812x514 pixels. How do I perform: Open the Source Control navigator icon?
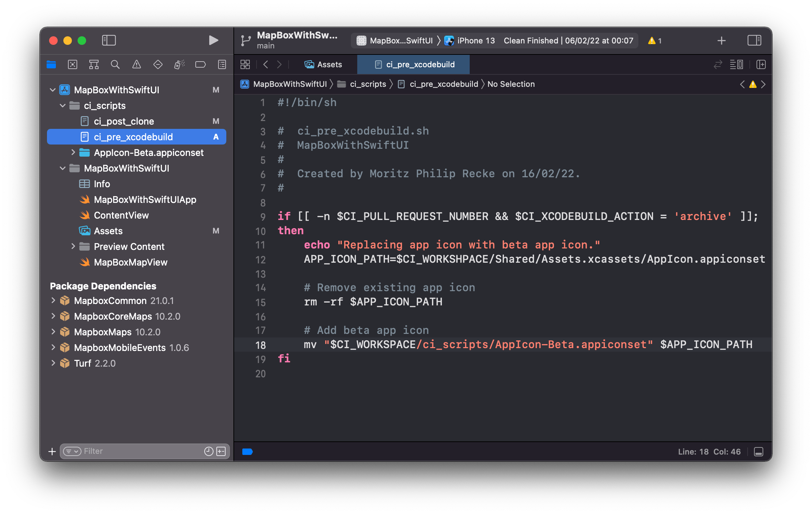pos(73,64)
